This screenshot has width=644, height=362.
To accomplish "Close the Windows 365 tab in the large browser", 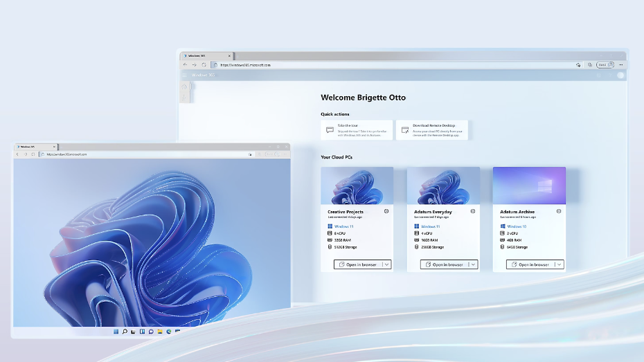I will [x=229, y=56].
